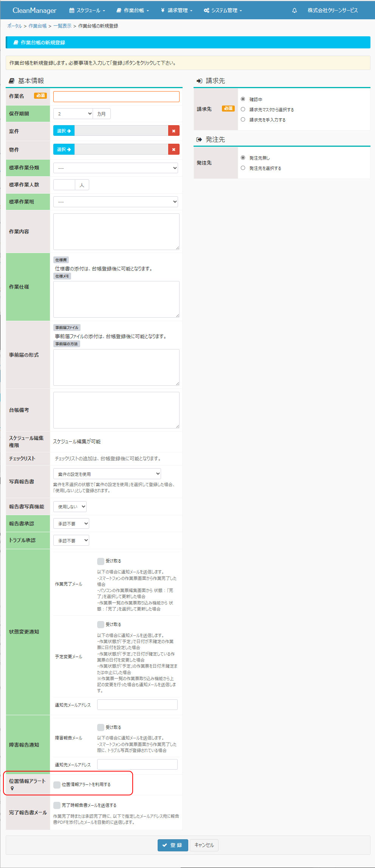Viewport: 375px width, 868px height.
Task: Click into the 作業内容 textarea
Action: click(116, 231)
